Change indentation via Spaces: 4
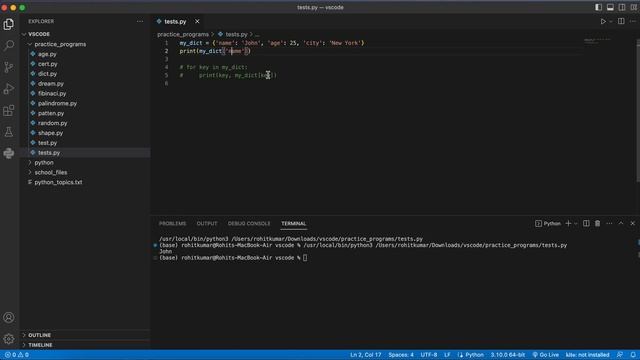 click(401, 355)
